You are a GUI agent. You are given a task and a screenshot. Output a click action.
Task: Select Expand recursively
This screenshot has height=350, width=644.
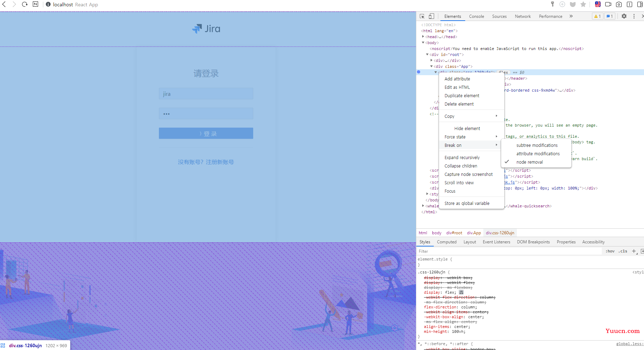(471, 157)
